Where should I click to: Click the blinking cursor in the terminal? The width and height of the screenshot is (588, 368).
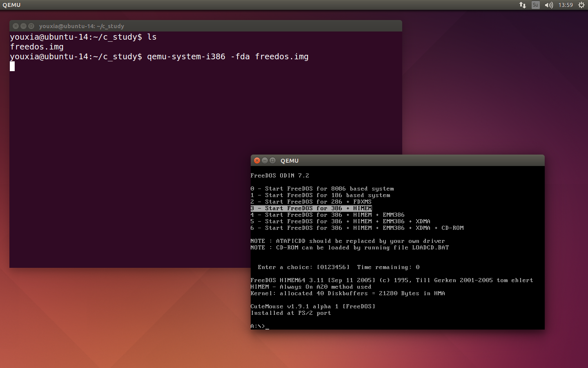pyautogui.click(x=12, y=66)
